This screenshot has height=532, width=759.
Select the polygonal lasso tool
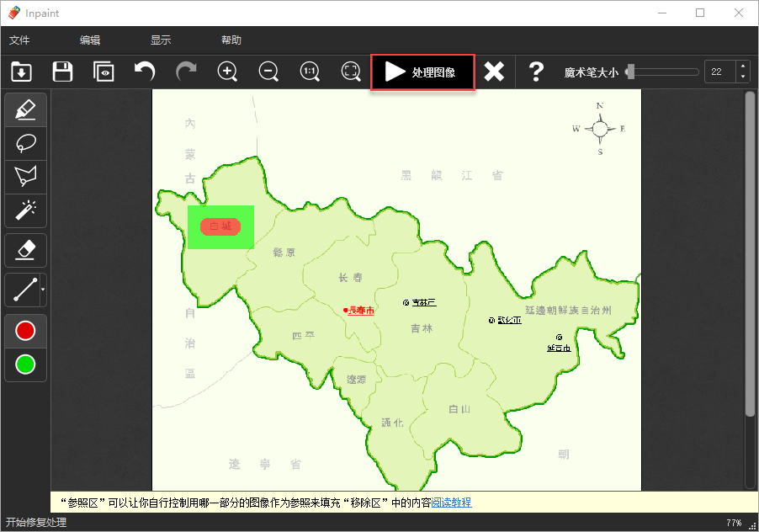point(25,177)
